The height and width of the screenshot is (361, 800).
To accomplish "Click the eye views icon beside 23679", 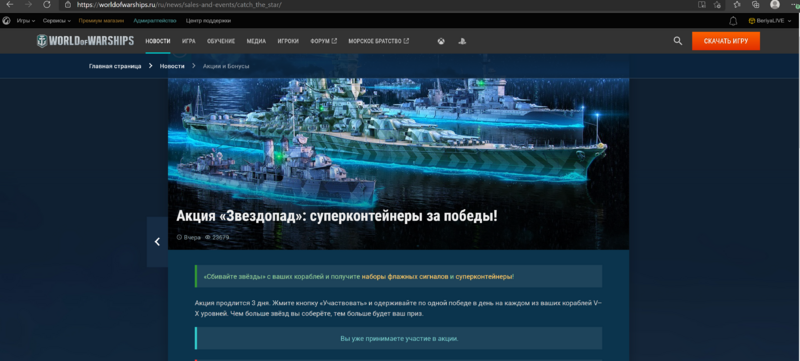I will tap(208, 238).
